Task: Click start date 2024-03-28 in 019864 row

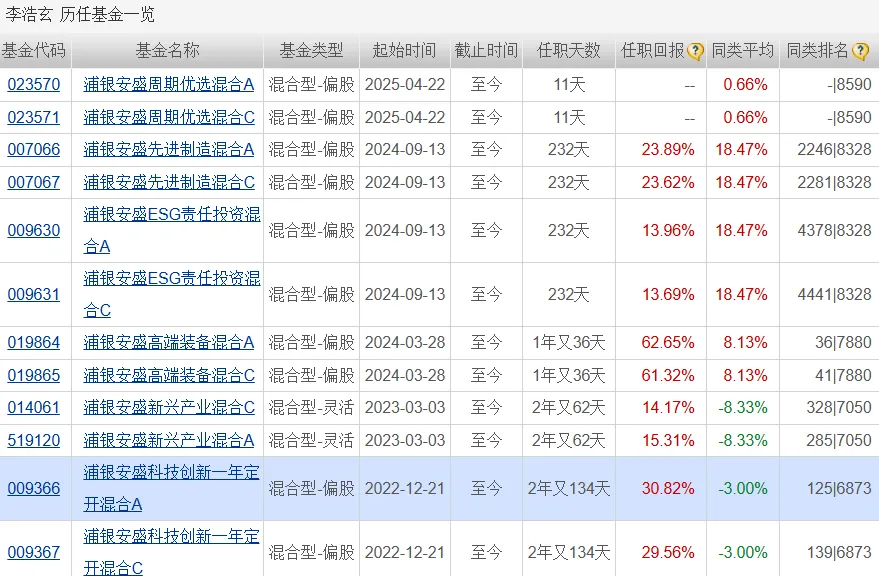Action: pyautogui.click(x=405, y=343)
